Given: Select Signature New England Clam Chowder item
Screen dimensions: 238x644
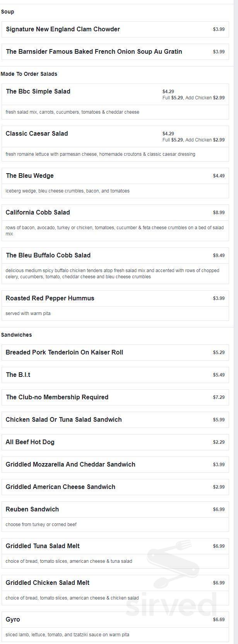Looking at the screenshot, I should click(x=115, y=29).
